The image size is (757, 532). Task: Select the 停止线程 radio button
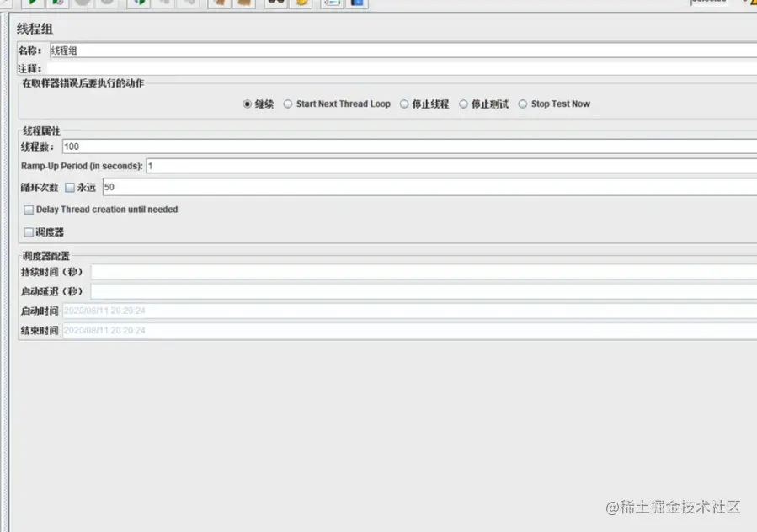pos(404,104)
